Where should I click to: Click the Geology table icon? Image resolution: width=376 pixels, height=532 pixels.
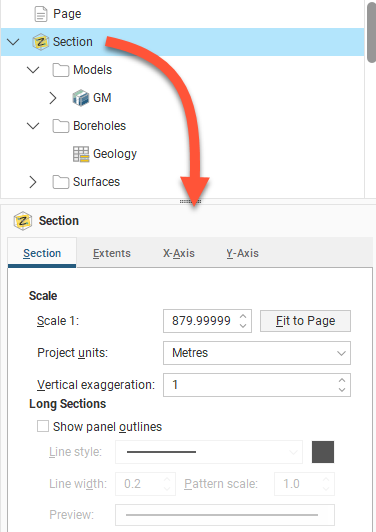(x=81, y=154)
